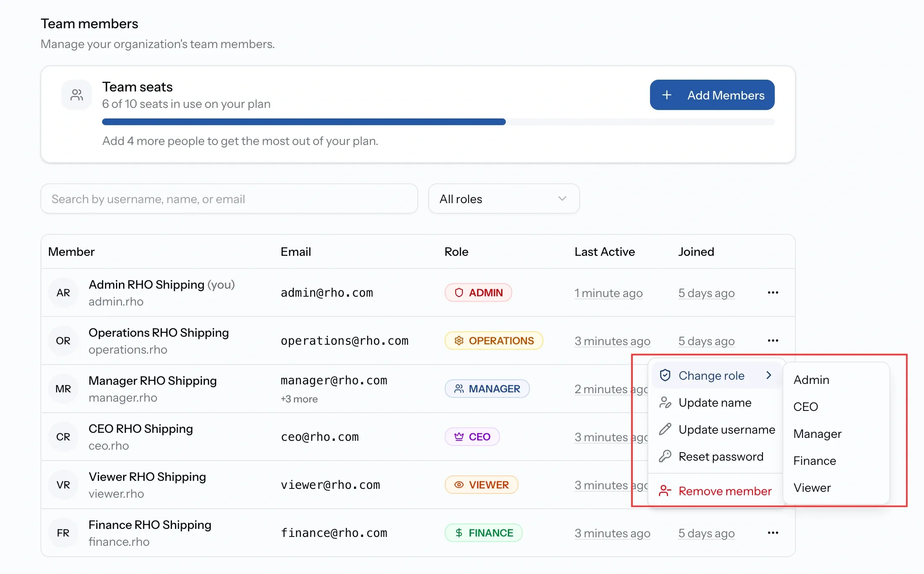This screenshot has height=574, width=924.
Task: Click the FINANCE role badge with dollar
Action: pos(483,533)
